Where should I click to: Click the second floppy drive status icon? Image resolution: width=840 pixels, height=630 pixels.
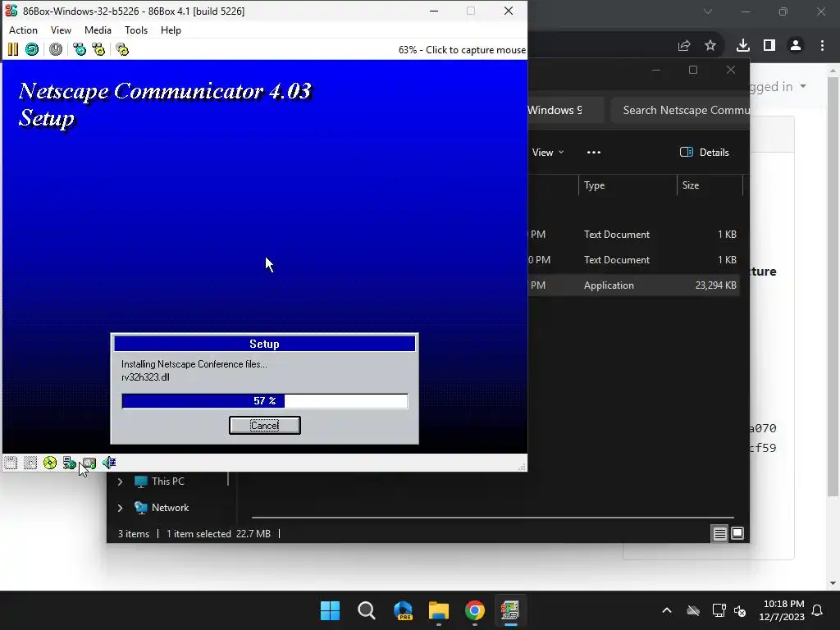(x=30, y=463)
